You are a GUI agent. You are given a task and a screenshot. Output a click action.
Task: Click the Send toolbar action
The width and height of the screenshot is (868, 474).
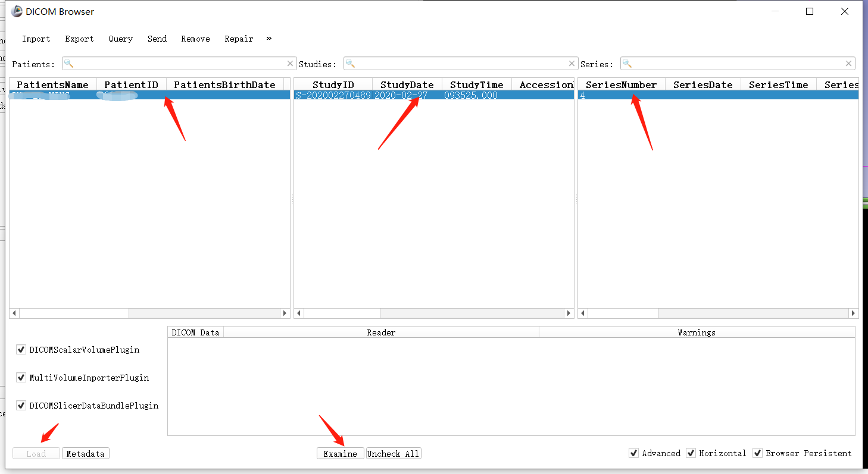157,39
